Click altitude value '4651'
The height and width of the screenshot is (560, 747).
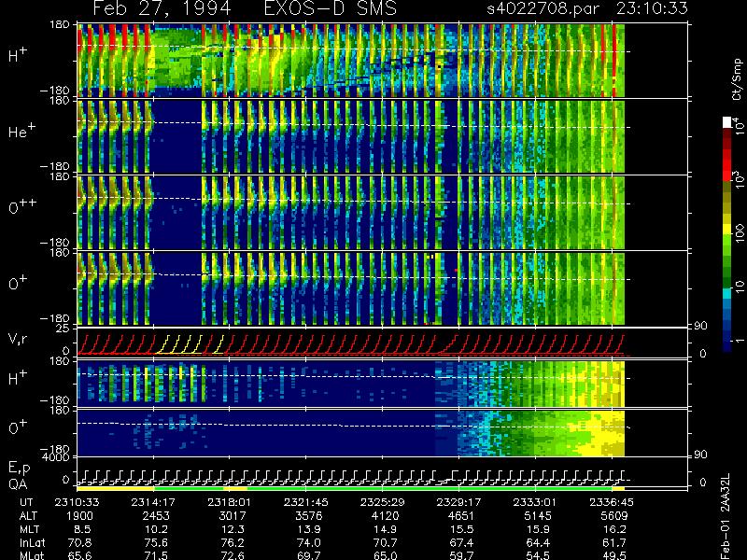(461, 516)
